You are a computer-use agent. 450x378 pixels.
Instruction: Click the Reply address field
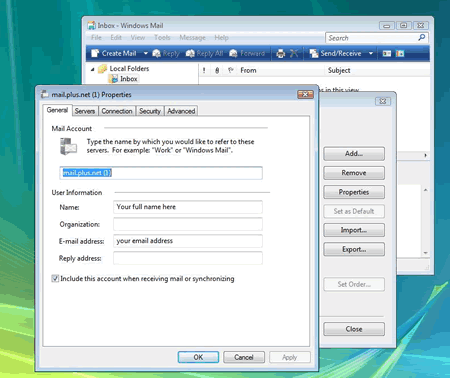(x=188, y=258)
